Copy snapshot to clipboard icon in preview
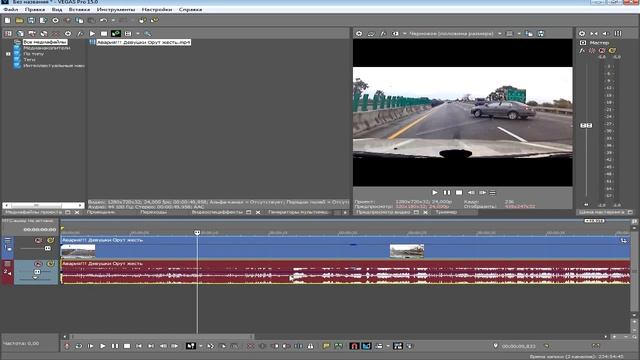Image resolution: width=640 pixels, height=360 pixels. [x=529, y=33]
